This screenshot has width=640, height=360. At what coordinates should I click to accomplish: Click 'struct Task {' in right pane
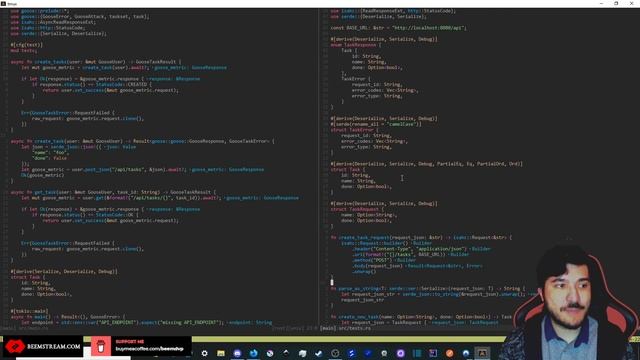point(348,169)
